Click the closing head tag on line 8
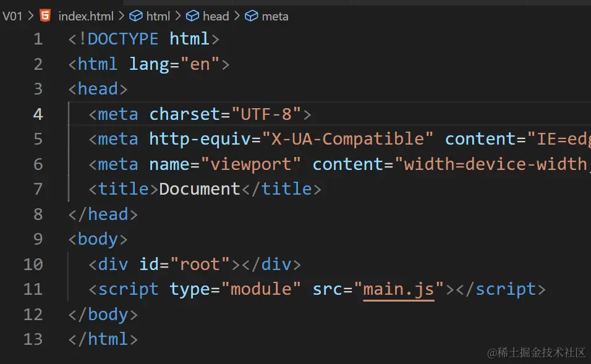 coord(103,214)
